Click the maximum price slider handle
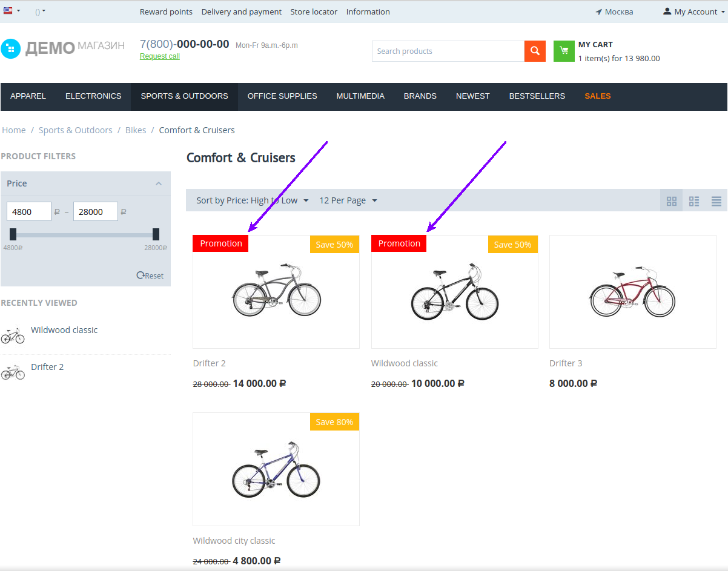This screenshot has width=728, height=571. (156, 234)
